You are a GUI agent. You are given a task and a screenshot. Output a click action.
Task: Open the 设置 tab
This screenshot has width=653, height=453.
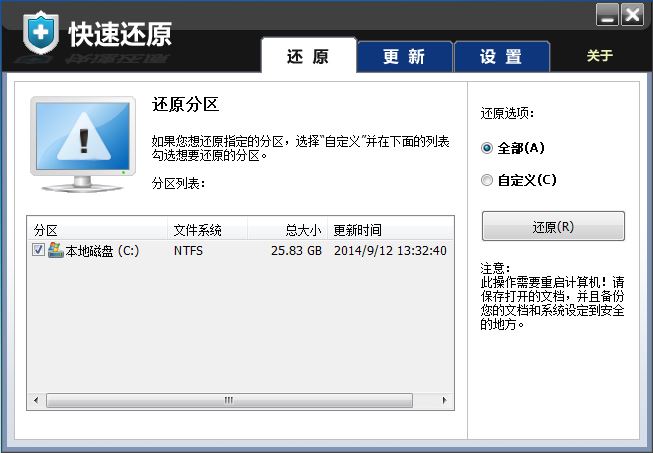pyautogui.click(x=501, y=57)
